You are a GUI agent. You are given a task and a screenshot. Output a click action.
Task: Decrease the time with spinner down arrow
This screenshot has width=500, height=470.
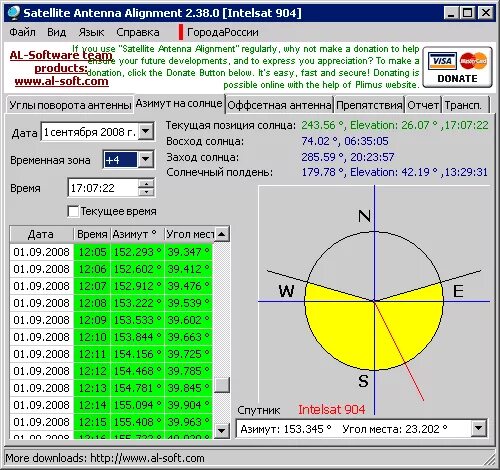(146, 192)
